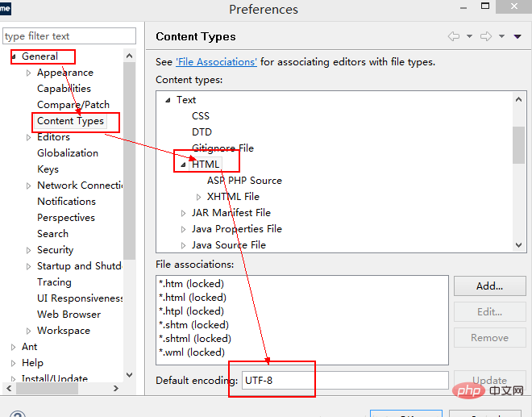
Task: Click the type filter text box
Action: (x=69, y=36)
